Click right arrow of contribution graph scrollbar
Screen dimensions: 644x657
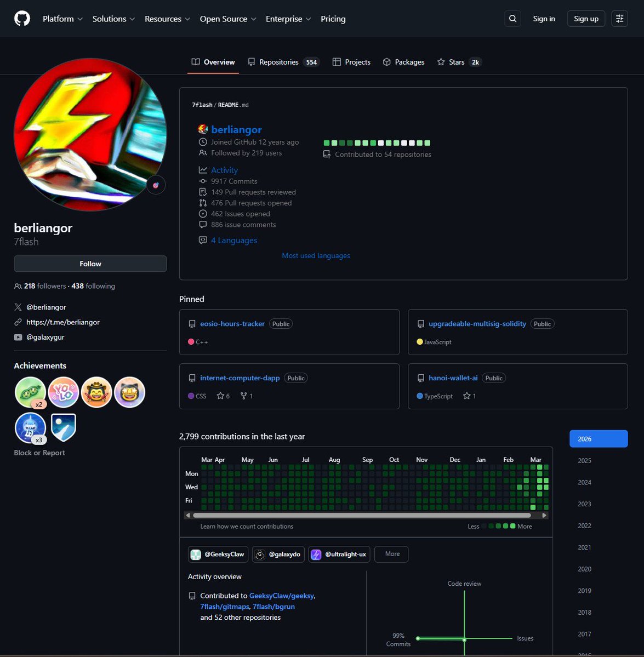click(544, 516)
